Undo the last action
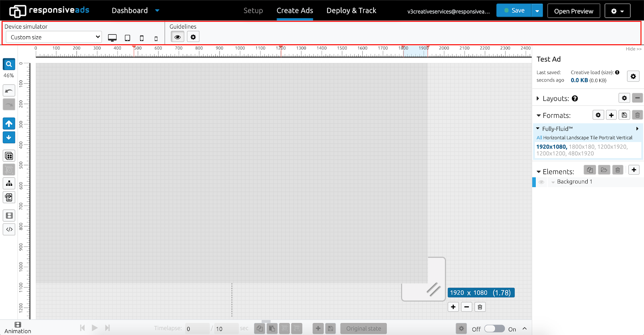 click(x=9, y=90)
